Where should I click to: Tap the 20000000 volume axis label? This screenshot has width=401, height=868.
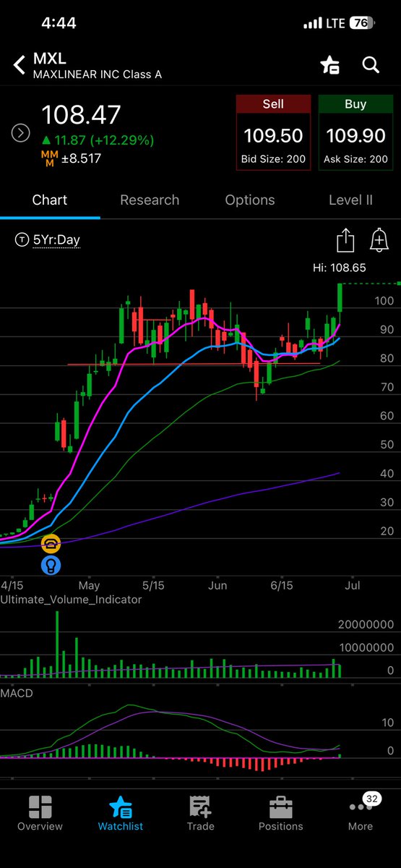(366, 625)
